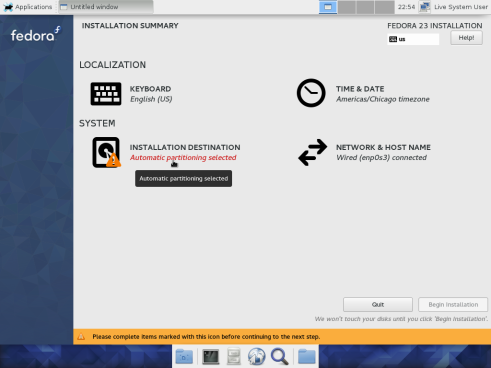
Task: Click the FEDORA 23 INSTALLATION title
Action: click(x=435, y=26)
